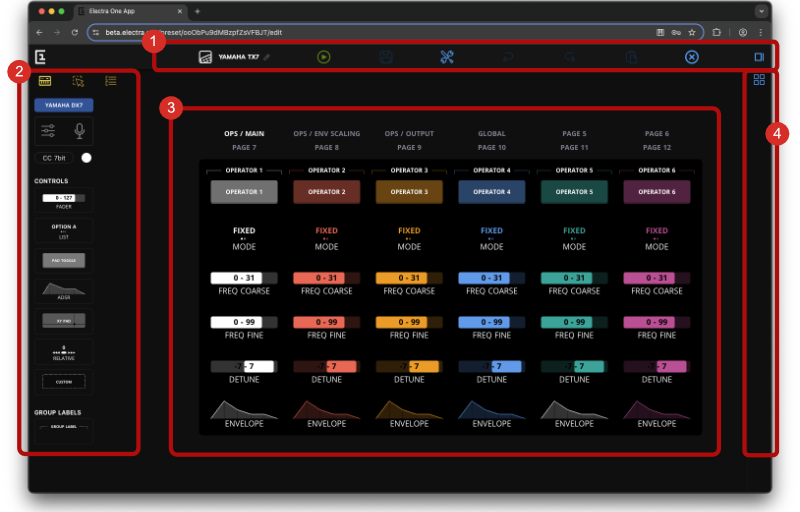Select purple FIXED MODE list control
This screenshot has height=512, width=800.
[657, 238]
